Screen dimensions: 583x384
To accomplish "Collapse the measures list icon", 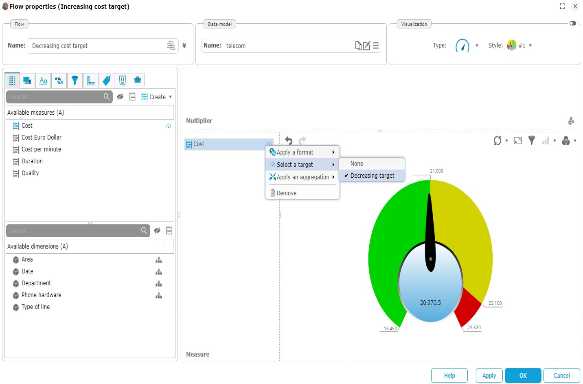I will pos(132,97).
